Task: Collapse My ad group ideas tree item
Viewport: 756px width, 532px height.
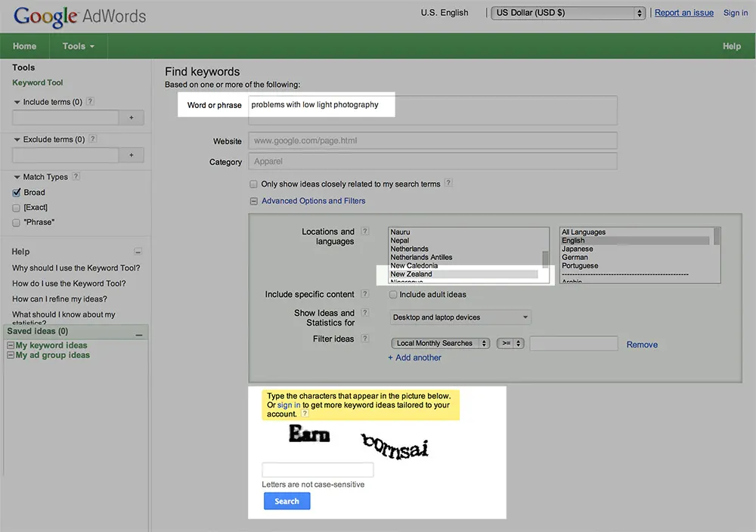Action: 11,355
